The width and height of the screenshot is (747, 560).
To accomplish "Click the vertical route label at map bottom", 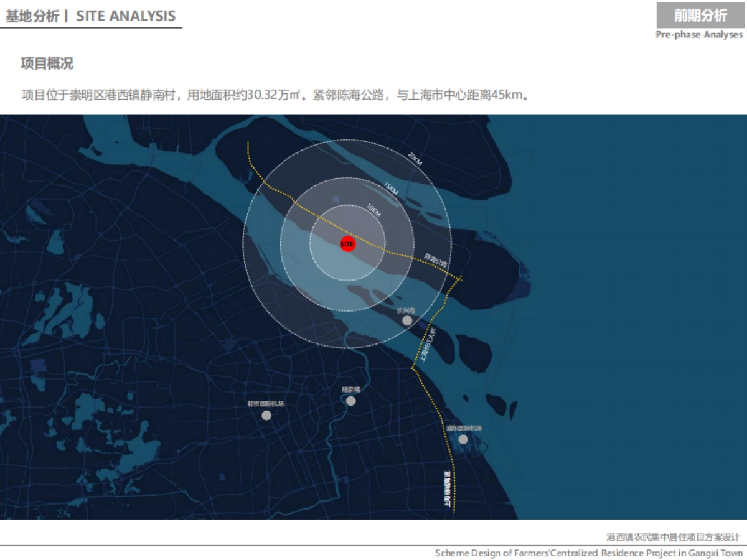I will tap(447, 490).
